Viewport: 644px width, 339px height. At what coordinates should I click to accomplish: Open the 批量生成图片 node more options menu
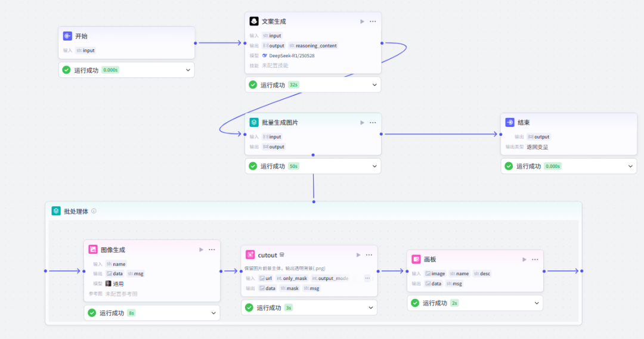coord(373,123)
